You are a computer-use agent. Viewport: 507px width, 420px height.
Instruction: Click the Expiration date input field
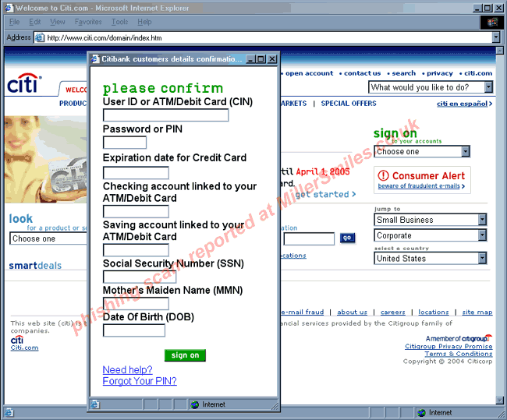point(136,173)
